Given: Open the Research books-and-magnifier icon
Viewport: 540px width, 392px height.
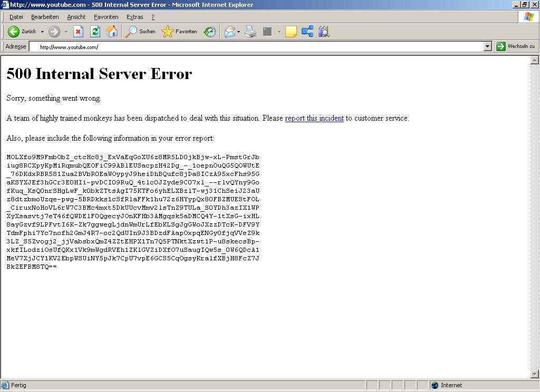Looking at the screenshot, I should coord(324,32).
